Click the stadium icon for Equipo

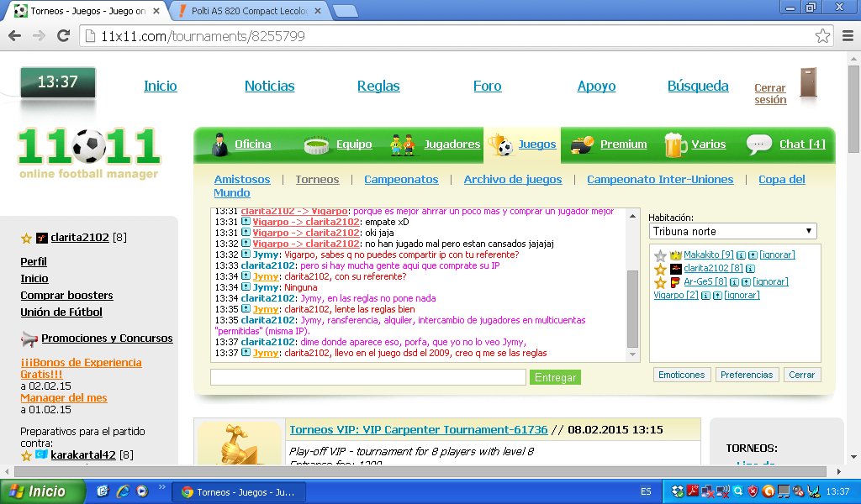click(x=316, y=144)
